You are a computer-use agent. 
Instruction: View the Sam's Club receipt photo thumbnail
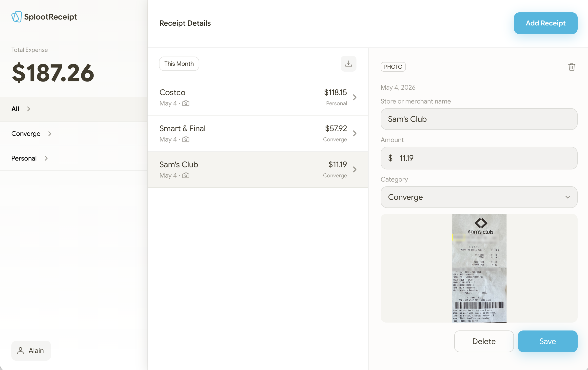coord(479,268)
